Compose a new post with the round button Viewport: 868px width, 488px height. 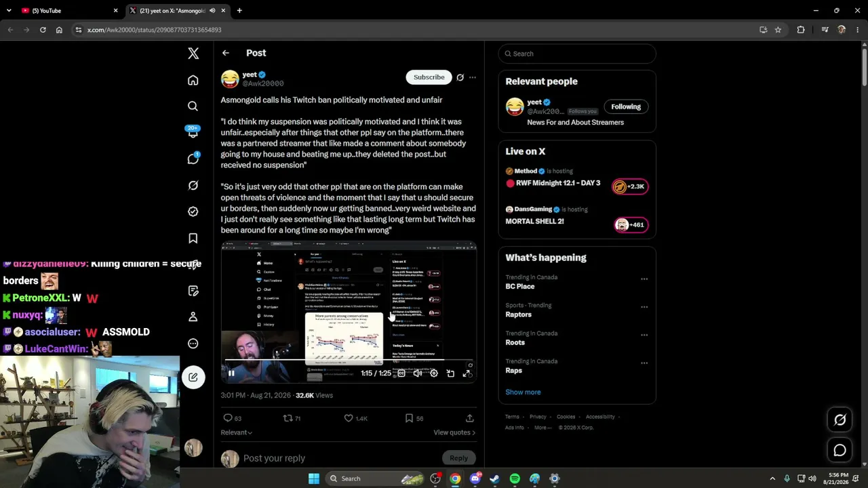tap(193, 378)
